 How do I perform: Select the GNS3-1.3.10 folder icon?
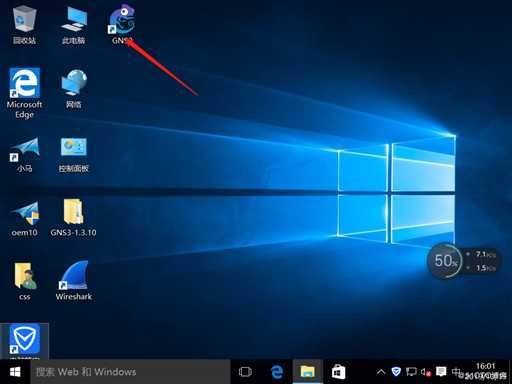coord(73,218)
